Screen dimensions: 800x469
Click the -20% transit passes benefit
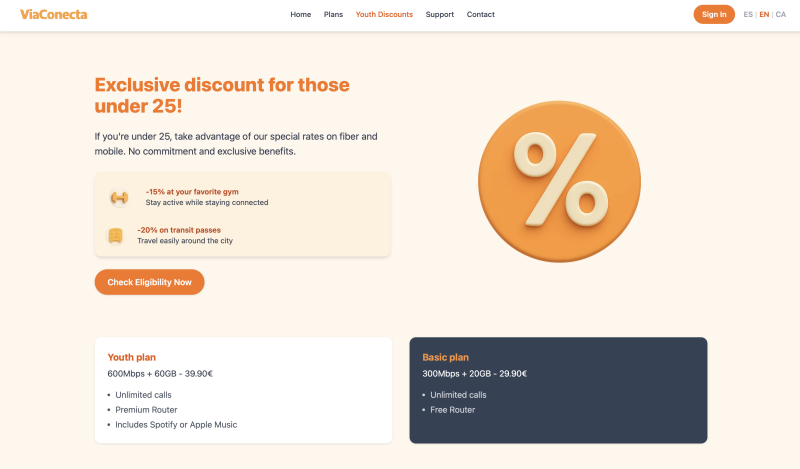click(185, 230)
